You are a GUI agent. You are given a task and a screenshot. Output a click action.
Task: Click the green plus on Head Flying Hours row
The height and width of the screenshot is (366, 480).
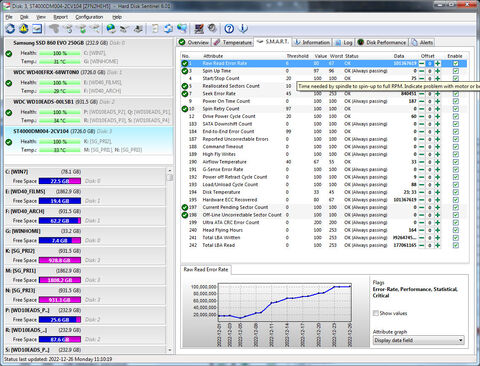(438, 230)
